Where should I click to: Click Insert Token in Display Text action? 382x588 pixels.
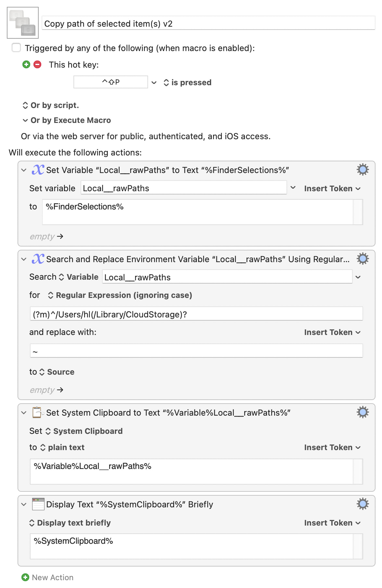click(332, 523)
